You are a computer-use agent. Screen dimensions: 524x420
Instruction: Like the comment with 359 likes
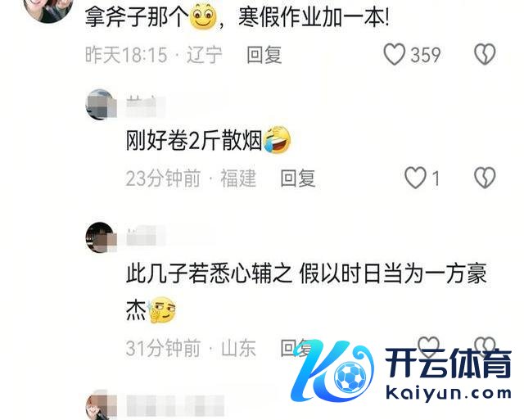tap(395, 55)
